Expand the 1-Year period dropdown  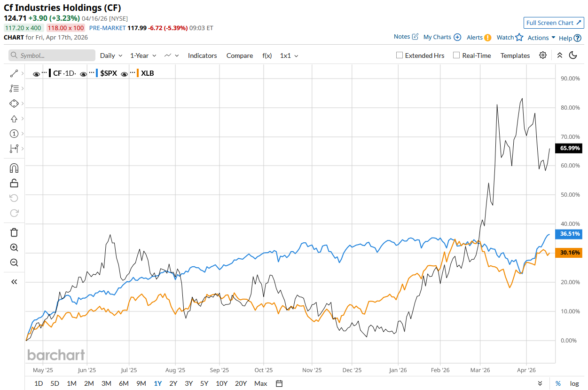tap(143, 56)
